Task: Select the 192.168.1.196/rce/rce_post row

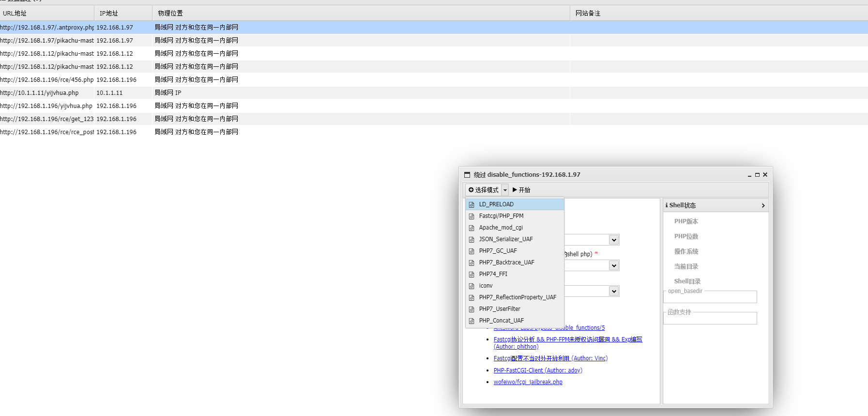Action: (434, 132)
